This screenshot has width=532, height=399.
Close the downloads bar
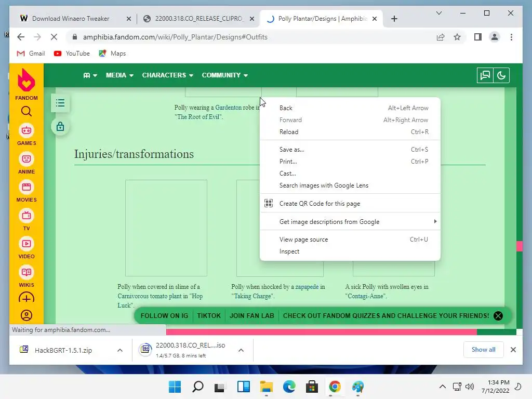coord(513,350)
